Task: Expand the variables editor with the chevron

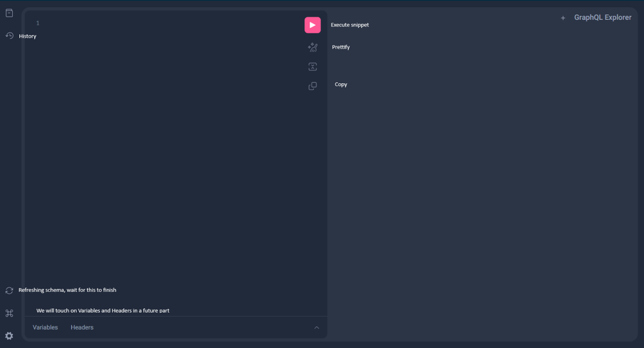Action: (317, 327)
